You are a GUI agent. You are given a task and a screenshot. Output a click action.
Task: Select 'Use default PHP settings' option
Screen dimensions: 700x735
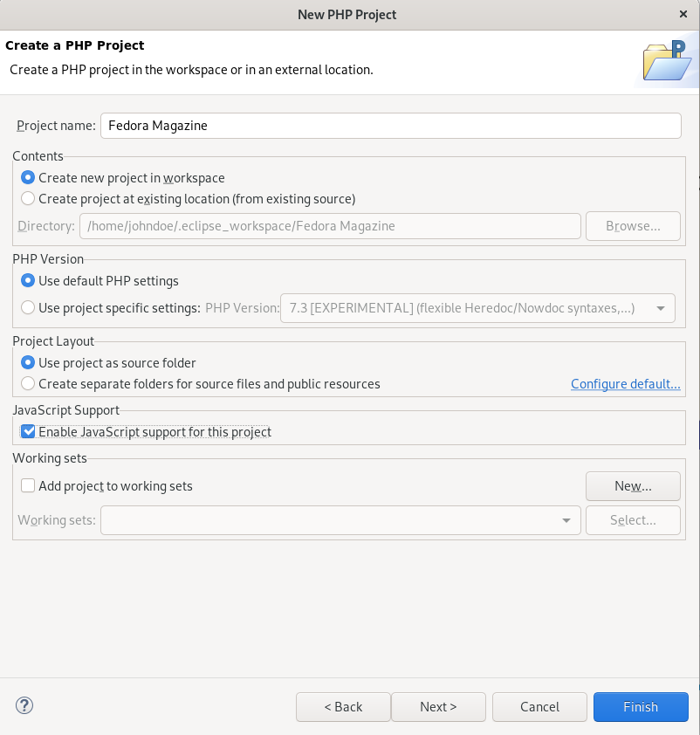[x=27, y=280]
